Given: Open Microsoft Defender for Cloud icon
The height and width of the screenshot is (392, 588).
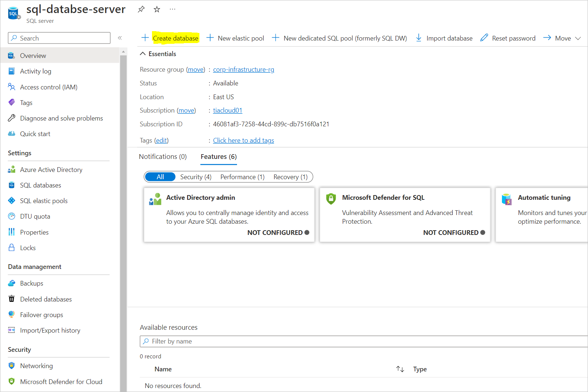Looking at the screenshot, I should pos(12,382).
